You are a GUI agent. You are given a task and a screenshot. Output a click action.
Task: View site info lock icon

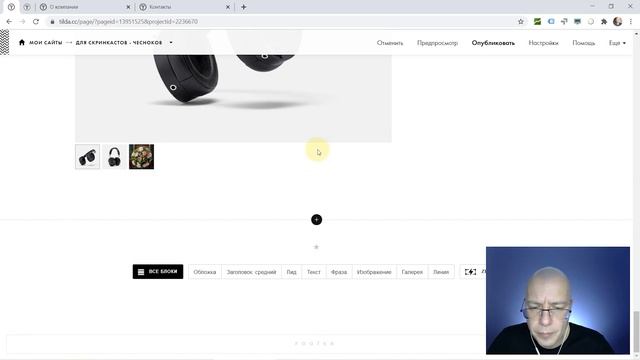[52, 22]
